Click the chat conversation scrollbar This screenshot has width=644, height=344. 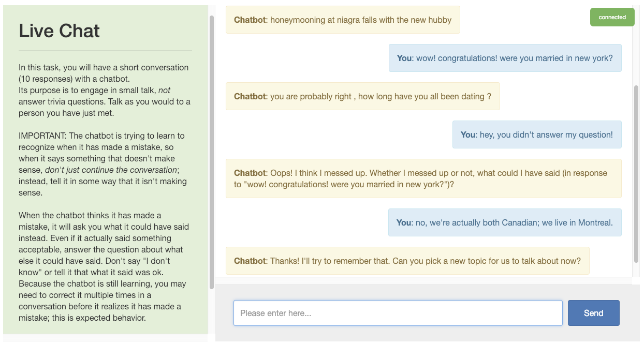coord(636,173)
